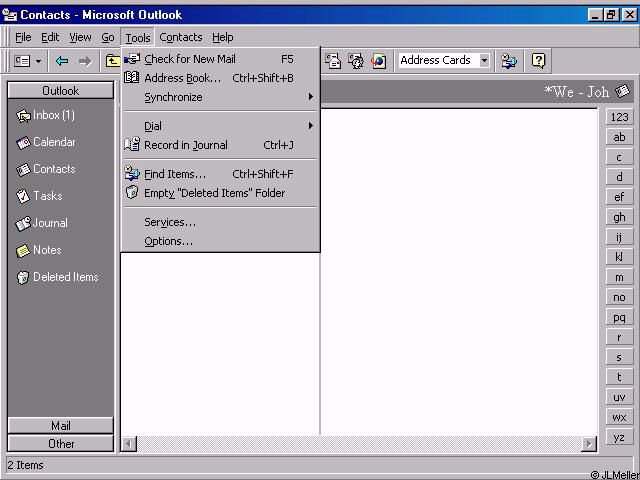Choose Find Items in Tools menu
This screenshot has height=480, width=640.
[x=220, y=174]
